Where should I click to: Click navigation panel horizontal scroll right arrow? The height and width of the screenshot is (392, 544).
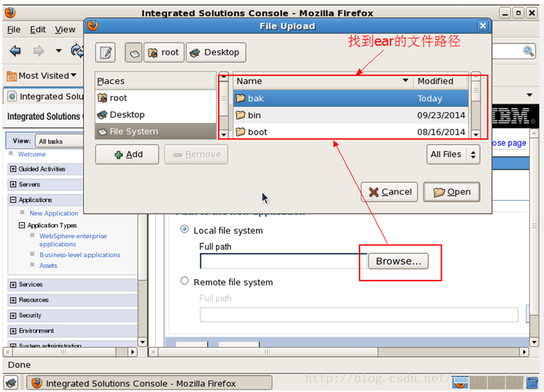(132, 352)
